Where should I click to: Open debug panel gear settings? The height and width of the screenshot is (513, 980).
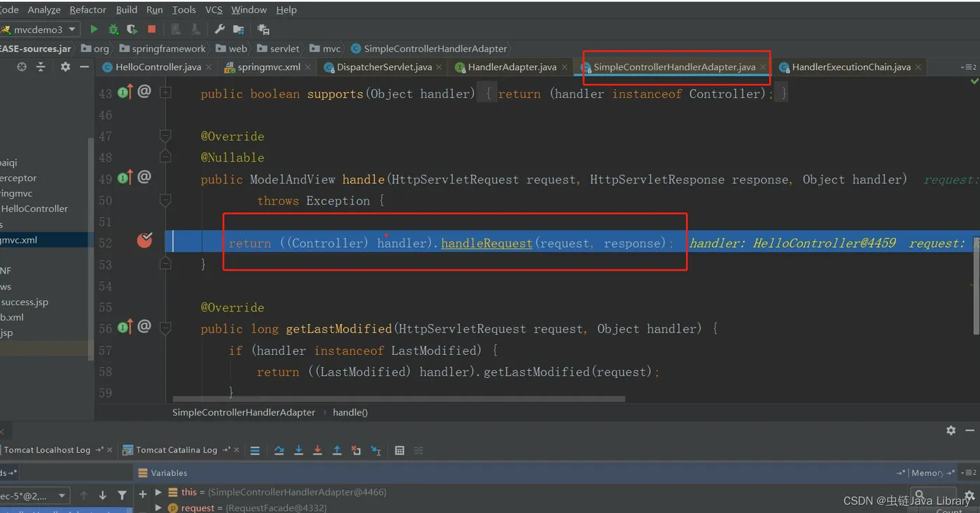(x=951, y=430)
